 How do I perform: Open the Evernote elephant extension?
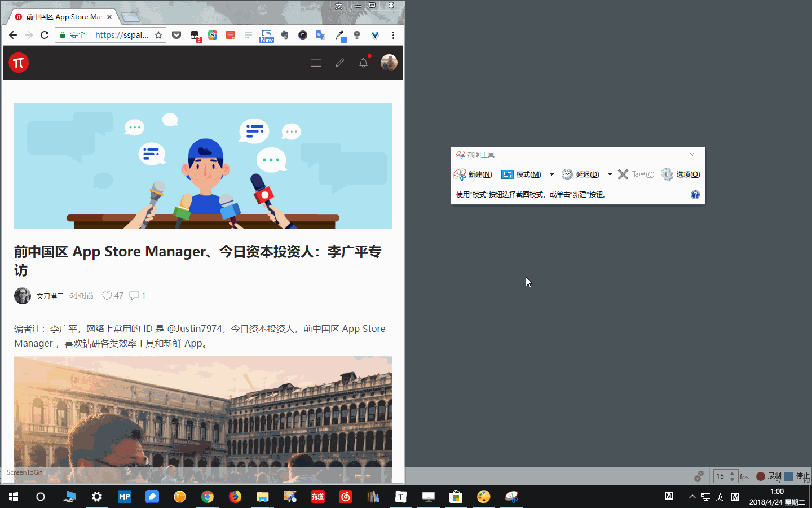click(x=285, y=35)
